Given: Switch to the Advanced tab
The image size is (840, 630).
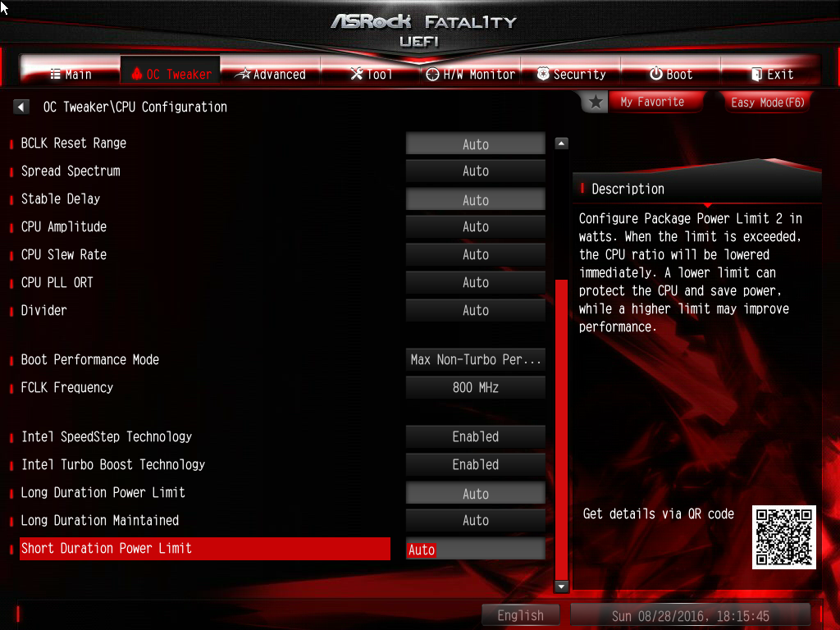Looking at the screenshot, I should [x=271, y=74].
